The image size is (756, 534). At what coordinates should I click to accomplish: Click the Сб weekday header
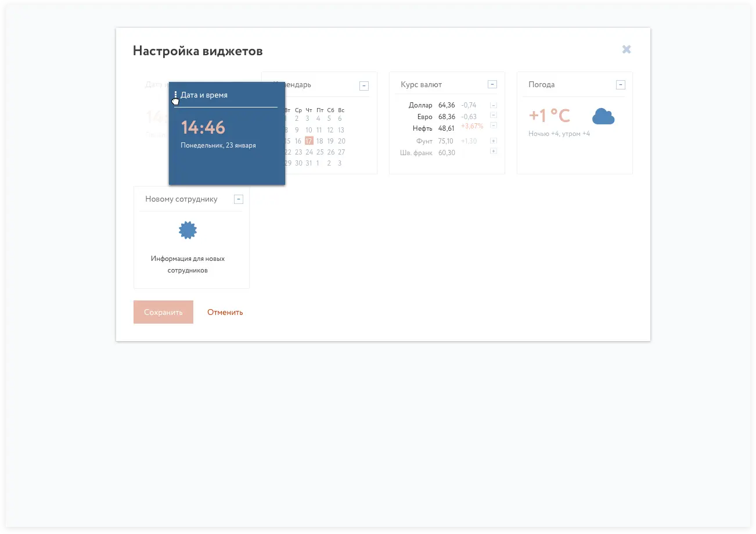point(330,110)
